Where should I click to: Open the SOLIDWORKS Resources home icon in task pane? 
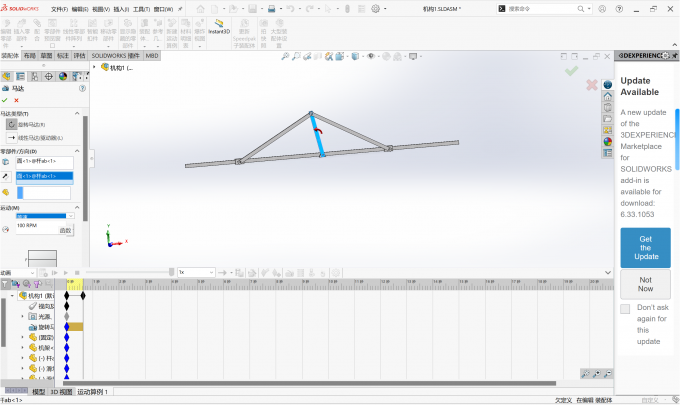point(608,96)
